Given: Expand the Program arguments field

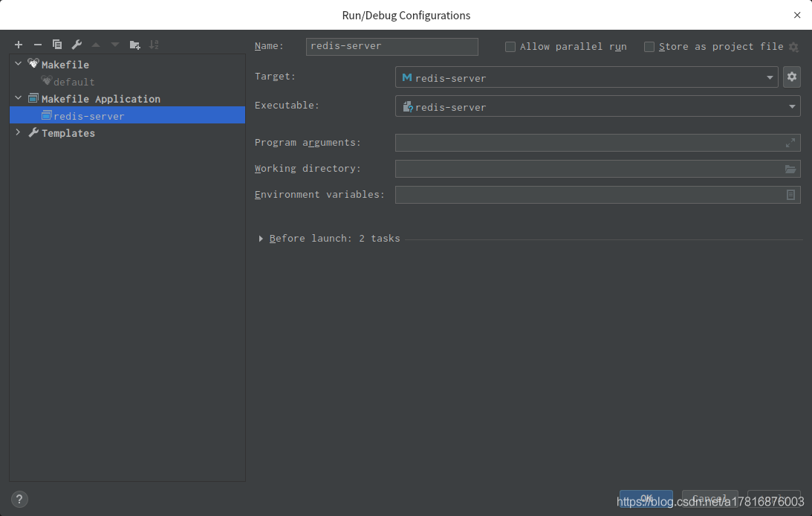Looking at the screenshot, I should pos(790,143).
